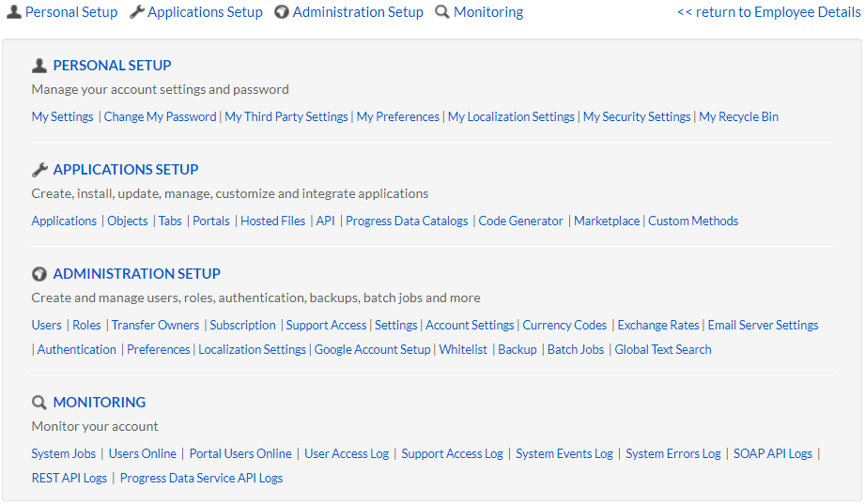This screenshot has width=865, height=504.
Task: Click the person icon in PERSONAL SETUP heading
Action: [x=39, y=66]
